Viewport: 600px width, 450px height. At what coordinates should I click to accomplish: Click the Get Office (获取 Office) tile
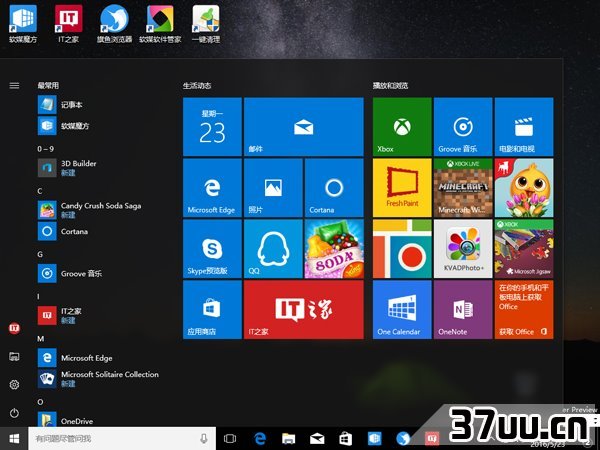[x=524, y=309]
